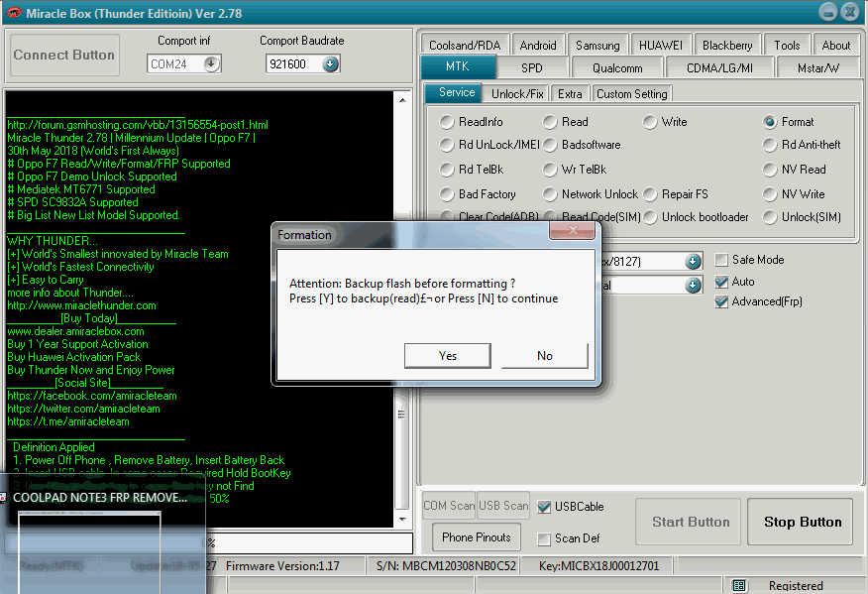Switch to the MTK tab
This screenshot has height=594, width=868.
(x=458, y=66)
